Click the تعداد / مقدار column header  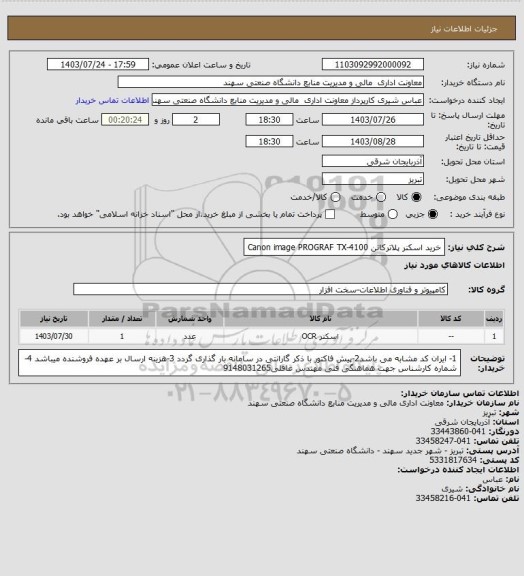coord(122,319)
